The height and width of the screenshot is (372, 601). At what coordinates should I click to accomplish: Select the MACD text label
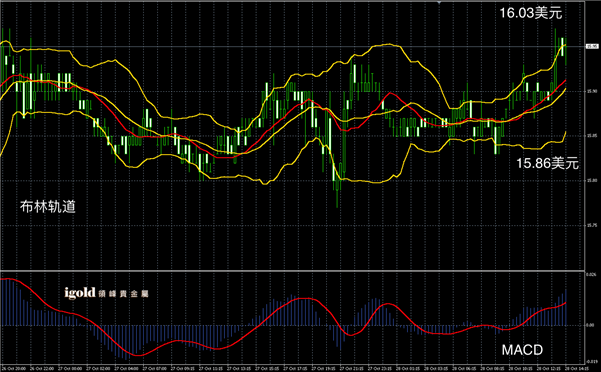click(x=522, y=350)
